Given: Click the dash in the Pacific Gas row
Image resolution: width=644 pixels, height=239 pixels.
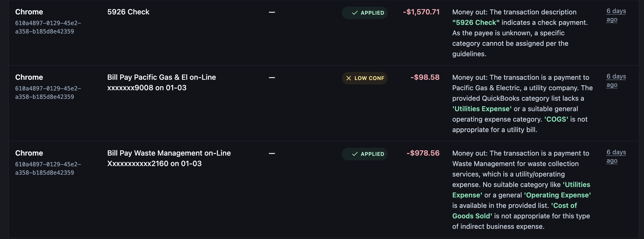Looking at the screenshot, I should pos(272,78).
